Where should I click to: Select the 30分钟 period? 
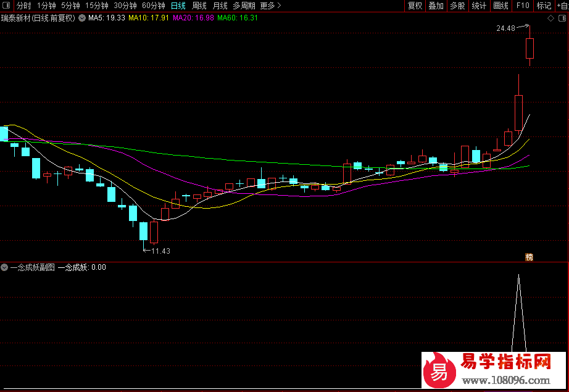[125, 6]
